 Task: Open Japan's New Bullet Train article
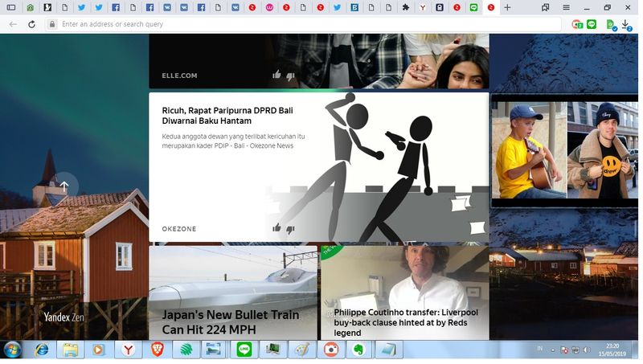click(231, 322)
